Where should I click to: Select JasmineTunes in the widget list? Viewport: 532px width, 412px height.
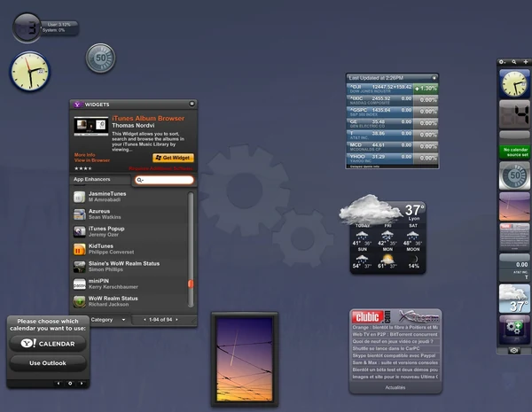(x=129, y=197)
